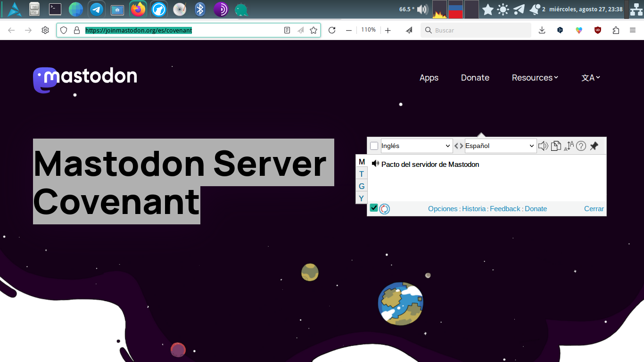This screenshot has width=644, height=362.
Task: Launch the screenshot camera tool
Action: click(x=117, y=9)
